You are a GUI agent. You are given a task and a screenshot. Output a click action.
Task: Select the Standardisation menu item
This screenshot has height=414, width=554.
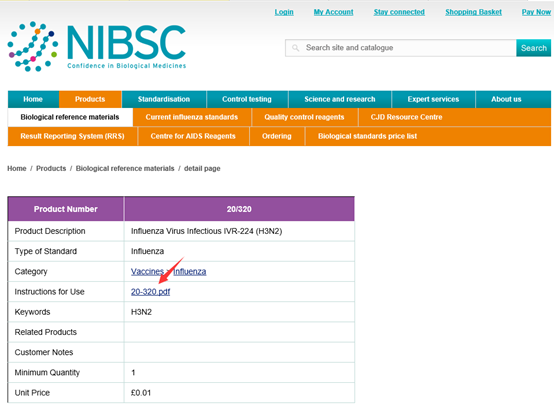(x=164, y=99)
